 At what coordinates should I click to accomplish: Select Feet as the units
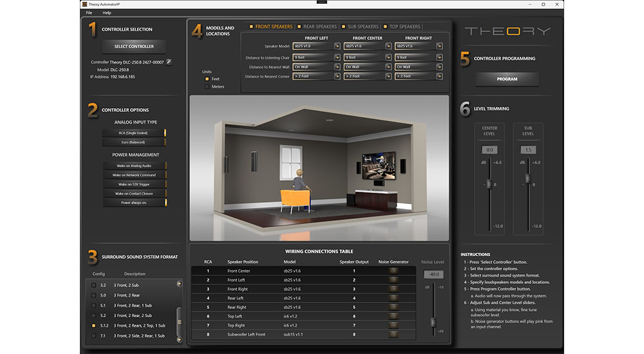207,79
